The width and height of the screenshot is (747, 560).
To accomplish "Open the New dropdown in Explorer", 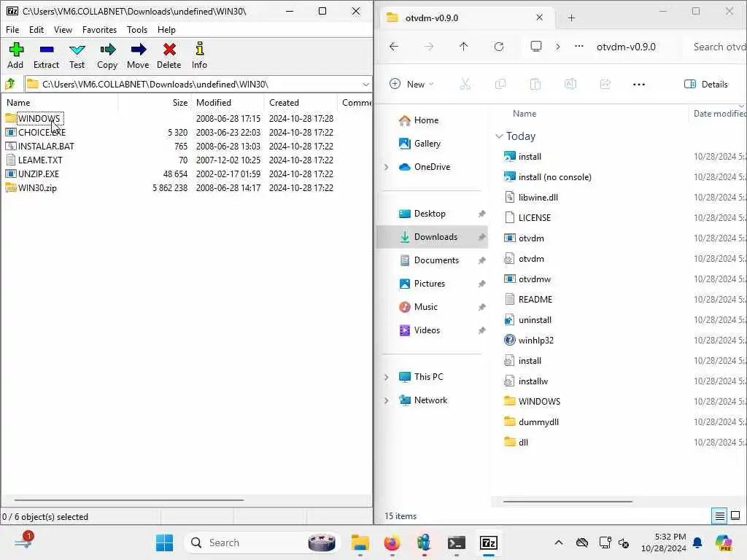I will pyautogui.click(x=411, y=85).
